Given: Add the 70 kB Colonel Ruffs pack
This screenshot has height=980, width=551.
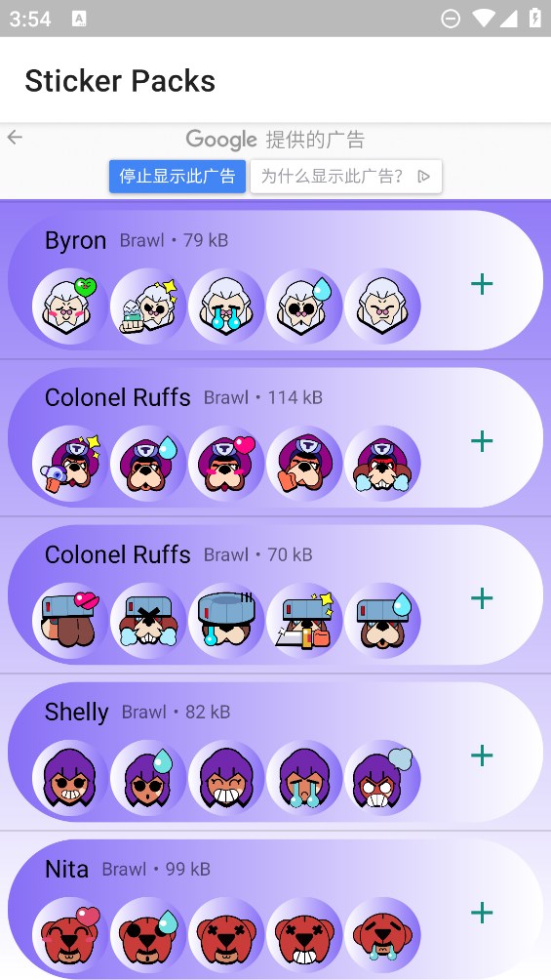Looking at the screenshot, I should (482, 598).
